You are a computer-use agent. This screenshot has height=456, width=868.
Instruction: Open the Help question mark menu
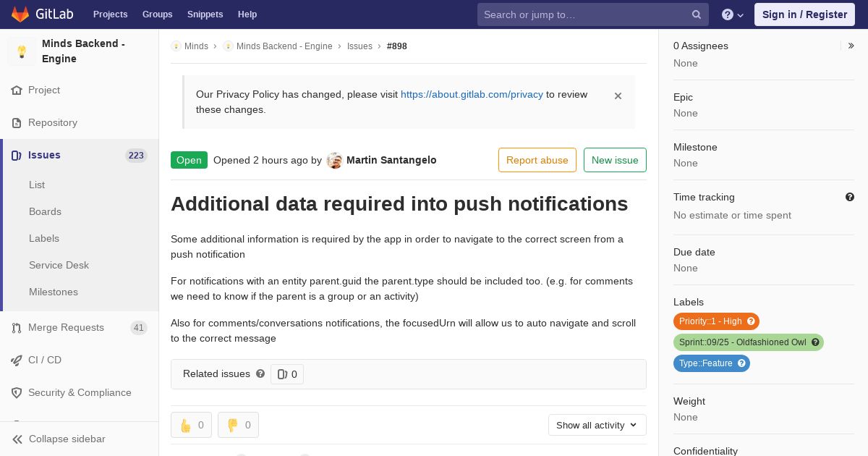pyautogui.click(x=732, y=14)
